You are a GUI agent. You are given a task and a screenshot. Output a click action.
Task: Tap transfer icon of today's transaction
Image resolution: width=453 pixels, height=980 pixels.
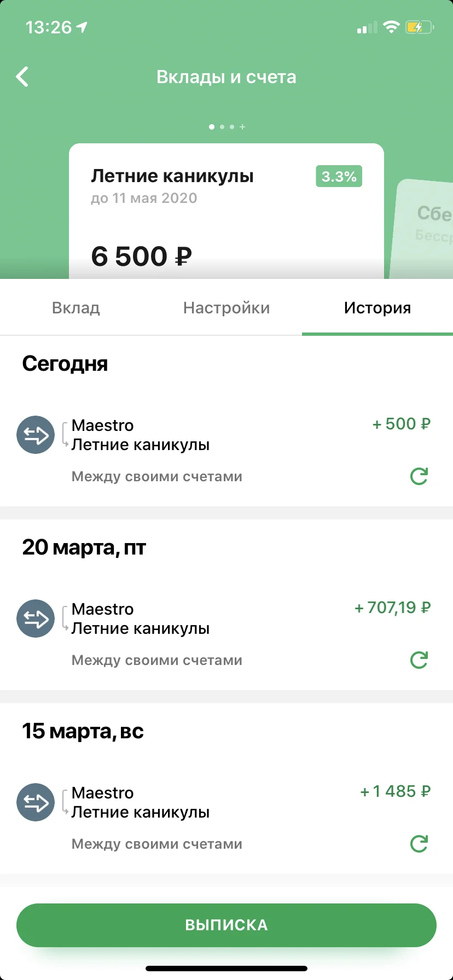click(x=36, y=435)
